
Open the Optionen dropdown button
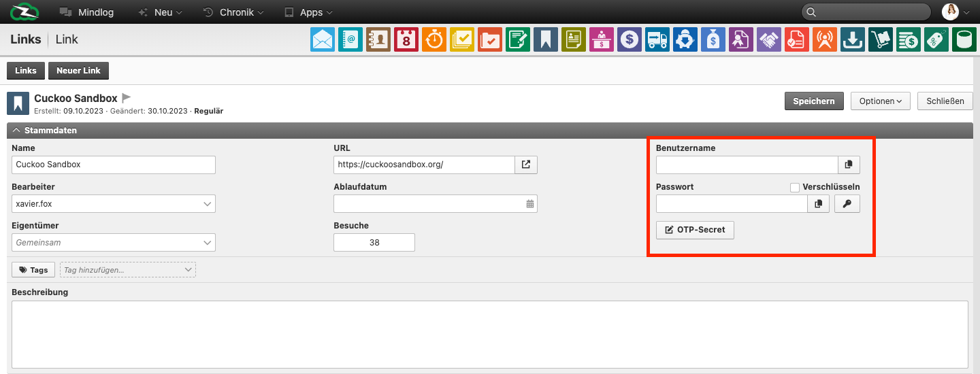[x=880, y=101]
